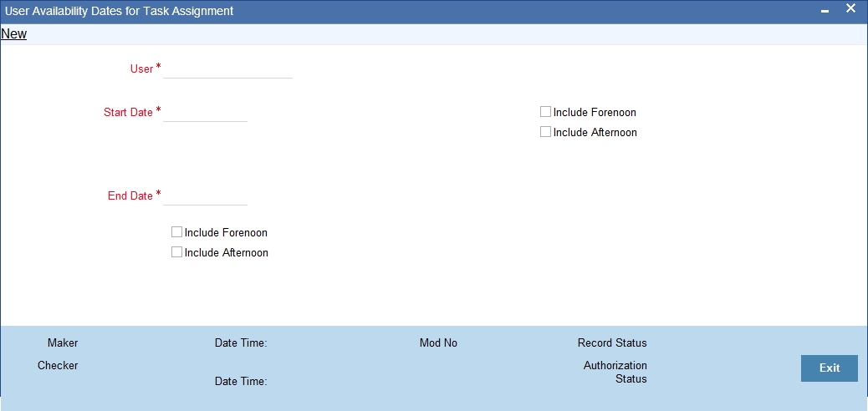Focus the End Date input field
This screenshot has width=868, height=411.
pyautogui.click(x=206, y=195)
